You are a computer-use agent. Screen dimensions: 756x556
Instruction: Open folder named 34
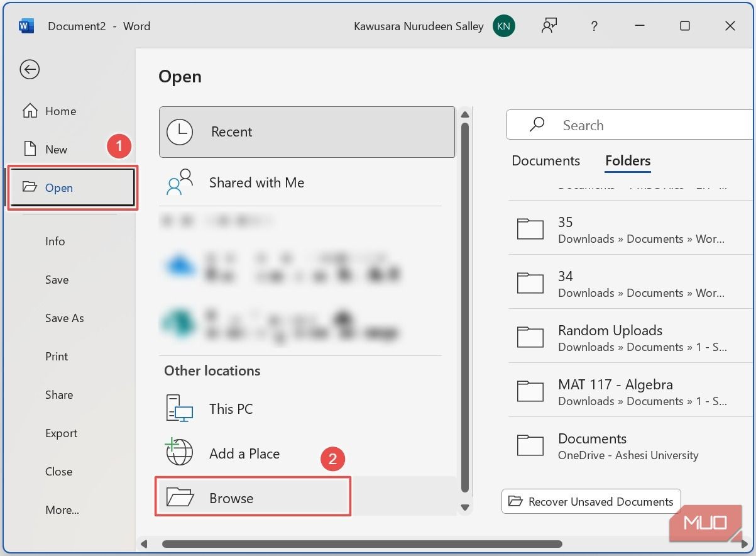630,284
